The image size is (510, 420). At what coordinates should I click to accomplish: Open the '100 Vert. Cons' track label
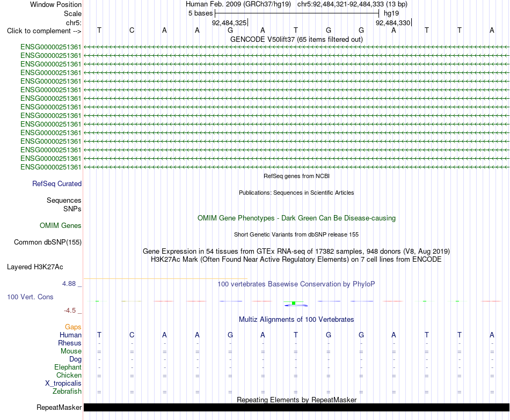tap(30, 297)
